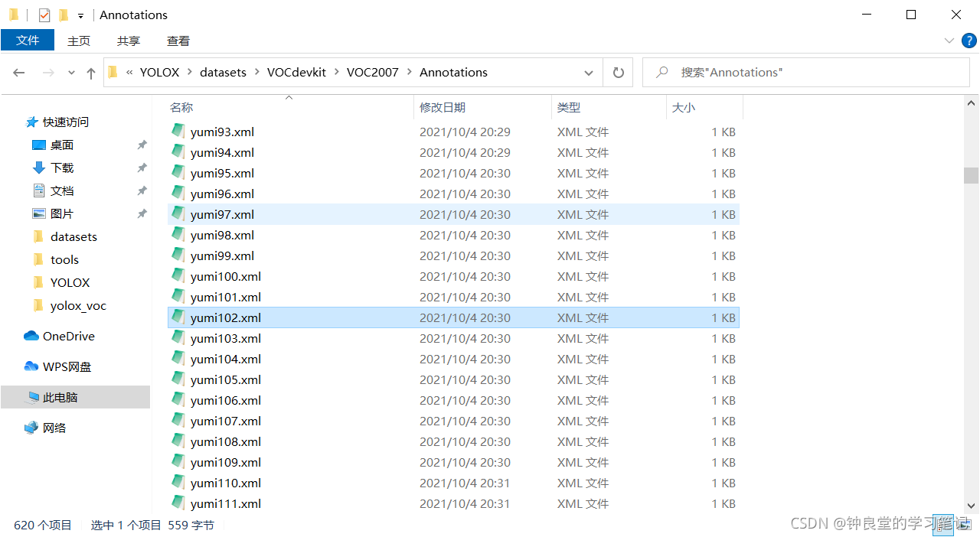Switch to the 共享 ribbon tab
The height and width of the screenshot is (537, 980).
coord(129,41)
